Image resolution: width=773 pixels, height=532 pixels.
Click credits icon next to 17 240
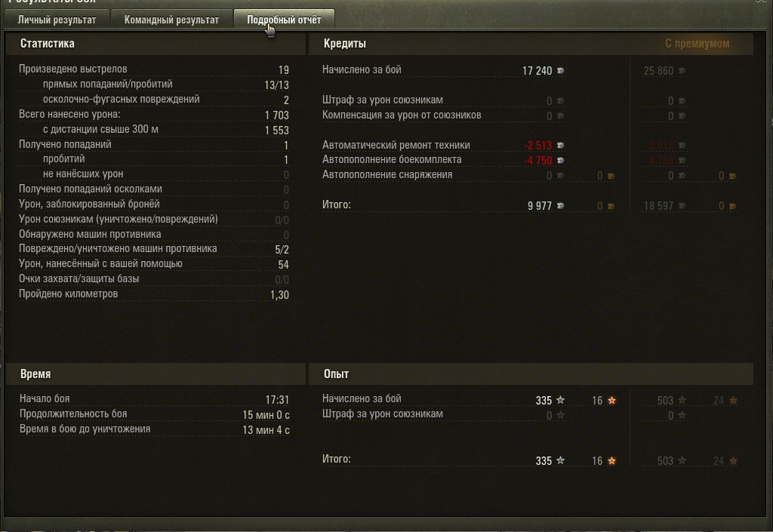[561, 71]
